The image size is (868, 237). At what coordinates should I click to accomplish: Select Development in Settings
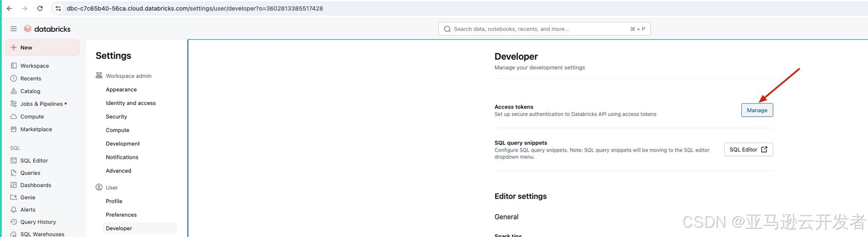[x=123, y=144]
